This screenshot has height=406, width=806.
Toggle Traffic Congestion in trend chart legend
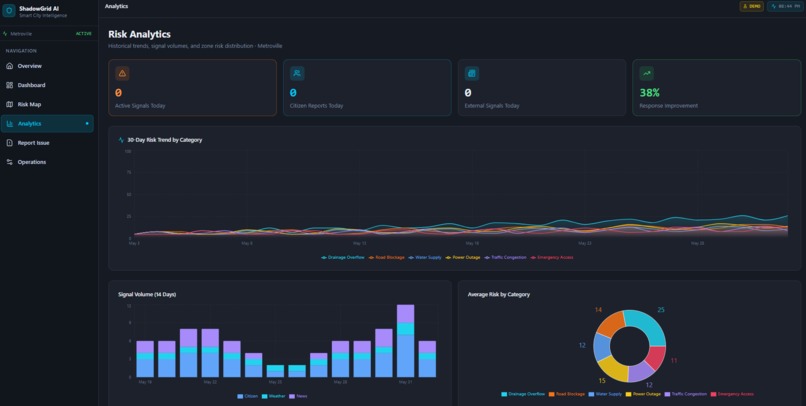(506, 257)
